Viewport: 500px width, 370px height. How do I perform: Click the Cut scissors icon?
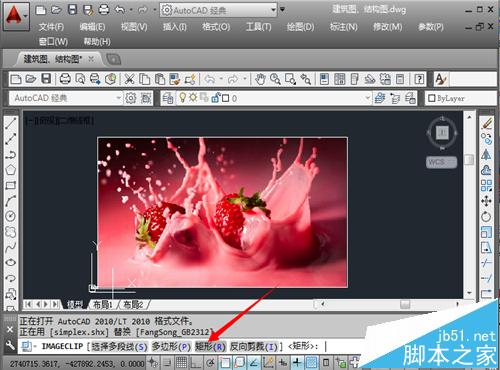coord(129,79)
